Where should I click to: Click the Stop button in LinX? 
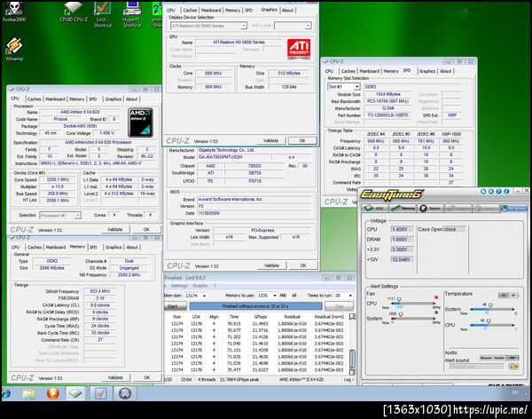[339, 306]
